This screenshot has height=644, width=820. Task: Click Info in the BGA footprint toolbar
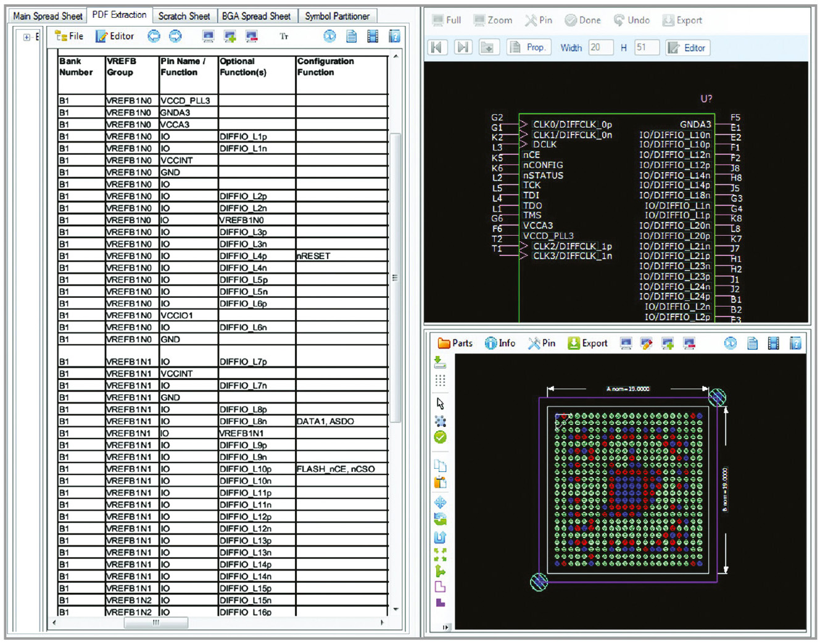pos(500,344)
